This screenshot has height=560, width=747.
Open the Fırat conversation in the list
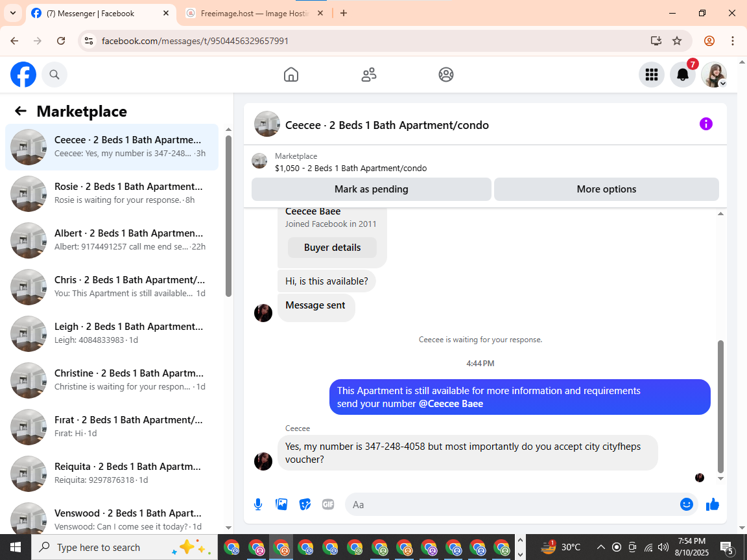[x=112, y=426]
